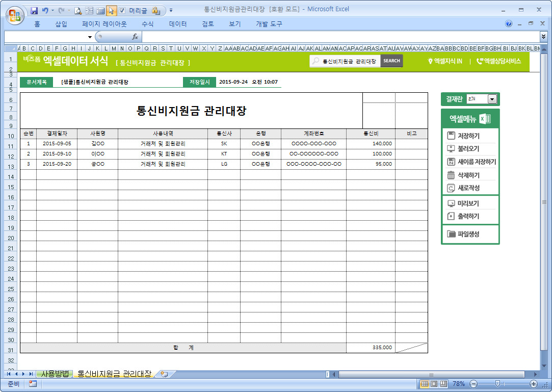The height and width of the screenshot is (392, 552).
Task: Click the Save icon in quick access toolbar
Action: click(35, 10)
